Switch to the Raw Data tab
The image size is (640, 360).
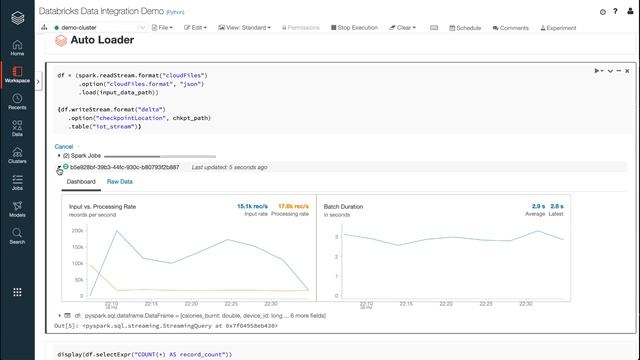pos(120,182)
